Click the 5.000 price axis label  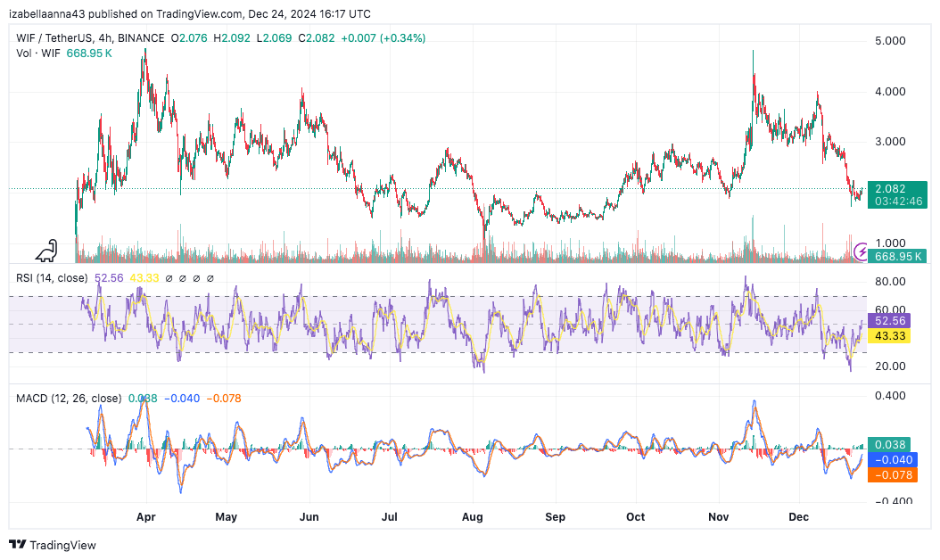tap(890, 41)
